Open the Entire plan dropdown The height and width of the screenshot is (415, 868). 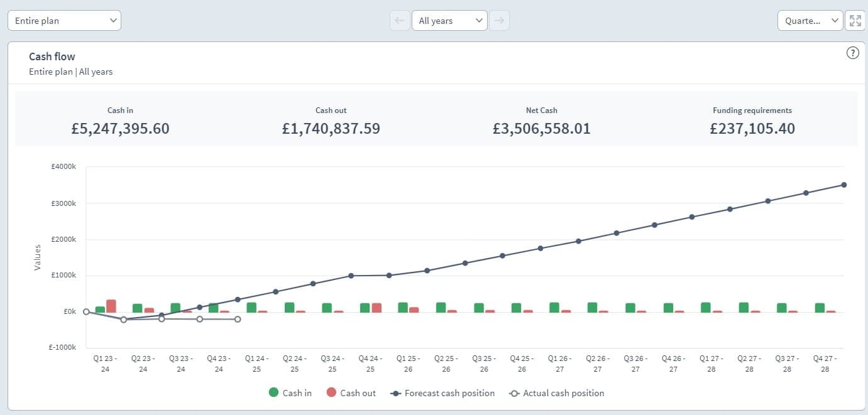click(64, 20)
